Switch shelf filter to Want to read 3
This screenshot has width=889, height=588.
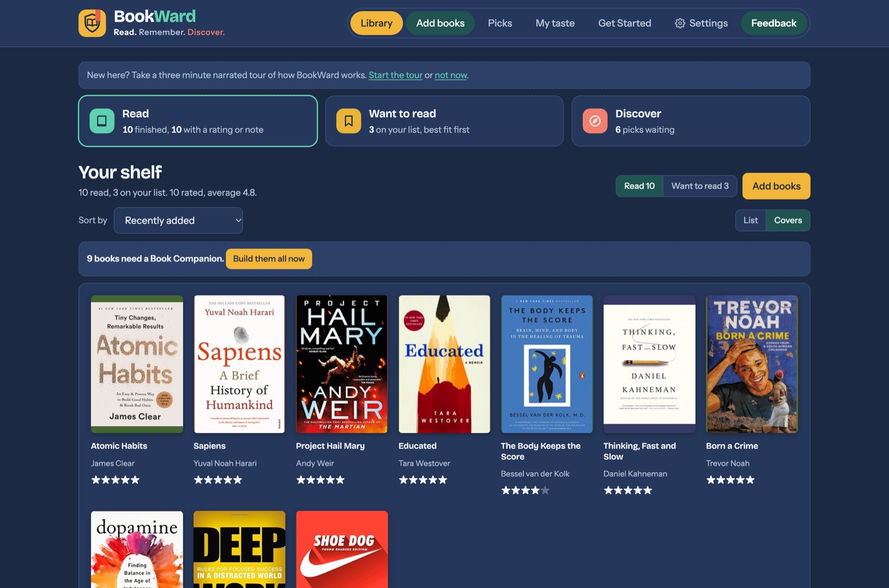[700, 186]
